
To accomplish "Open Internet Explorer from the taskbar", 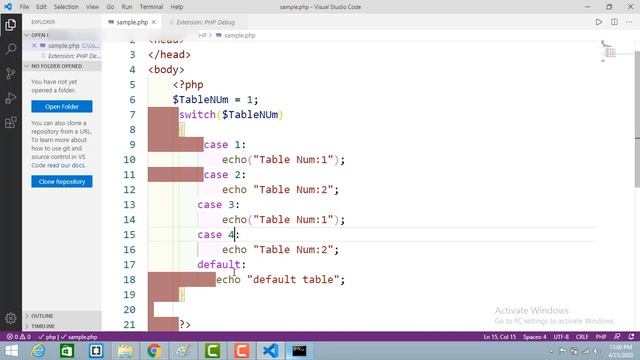I will tap(38, 351).
